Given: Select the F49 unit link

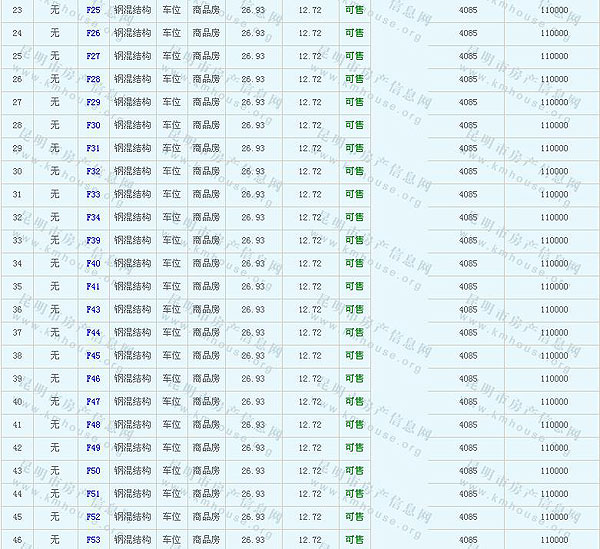Looking at the screenshot, I should (93, 447).
